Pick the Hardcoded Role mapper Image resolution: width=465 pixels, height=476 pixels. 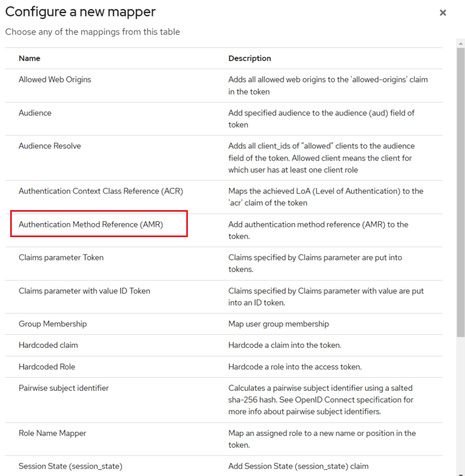tap(47, 367)
